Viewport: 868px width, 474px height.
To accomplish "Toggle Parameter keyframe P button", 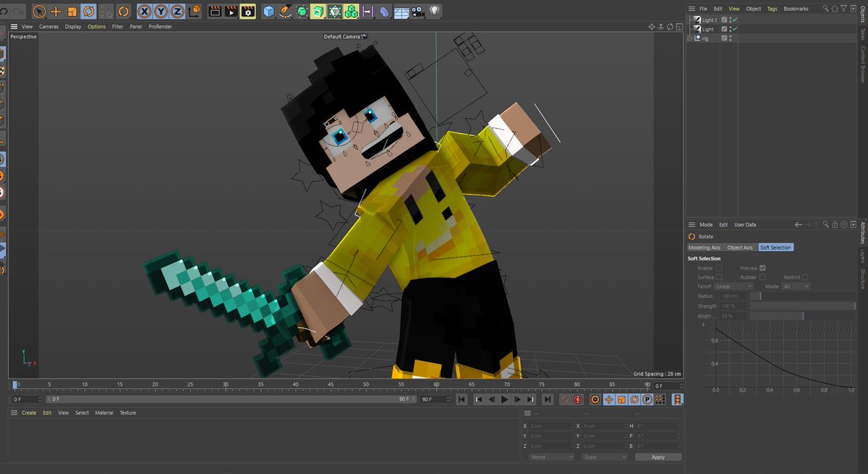I will pos(647,399).
